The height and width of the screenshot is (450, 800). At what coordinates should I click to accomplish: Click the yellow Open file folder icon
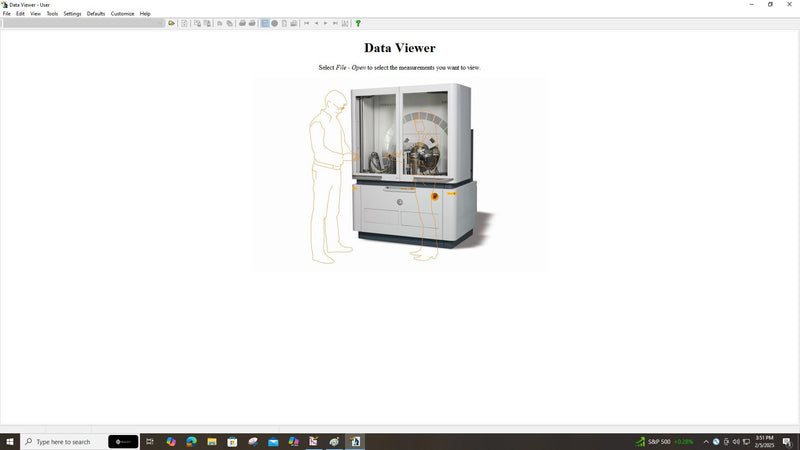click(171, 23)
